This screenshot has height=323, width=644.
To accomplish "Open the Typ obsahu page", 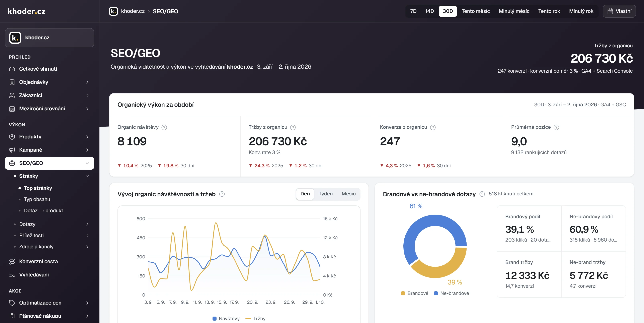I will [x=37, y=199].
